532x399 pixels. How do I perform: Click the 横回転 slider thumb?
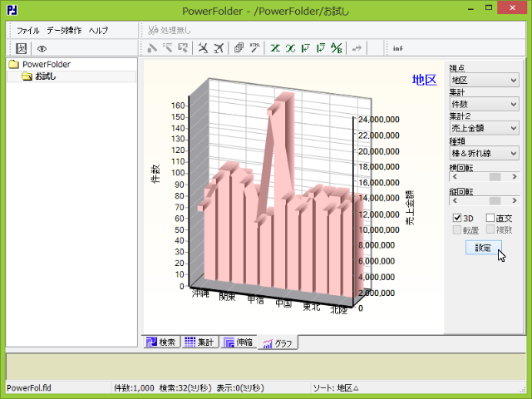495,177
